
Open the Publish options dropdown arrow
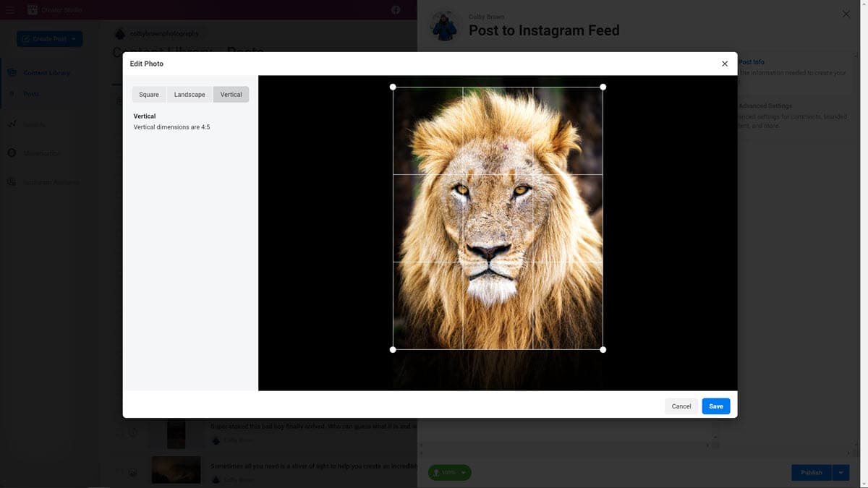[x=841, y=473]
